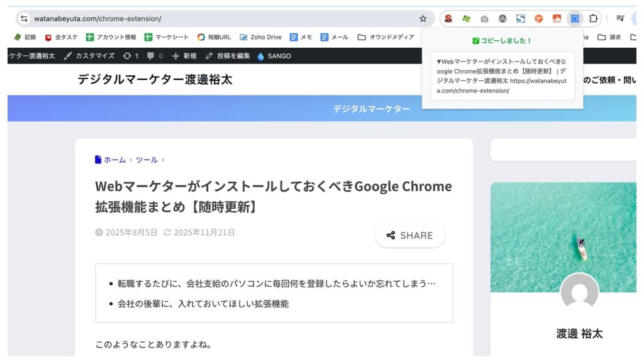Open the Extensions puzzle-piece menu
Screen dimensions: 644x362
[x=592, y=19]
